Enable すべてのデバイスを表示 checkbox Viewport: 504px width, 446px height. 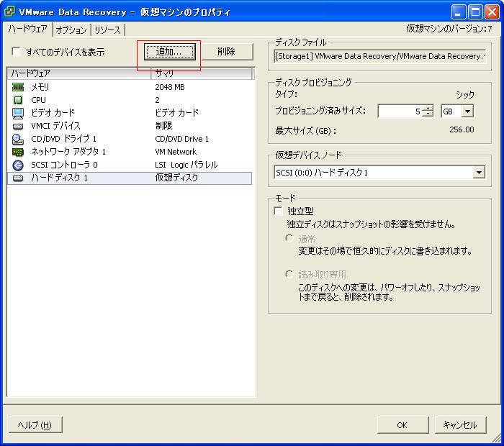click(x=16, y=51)
